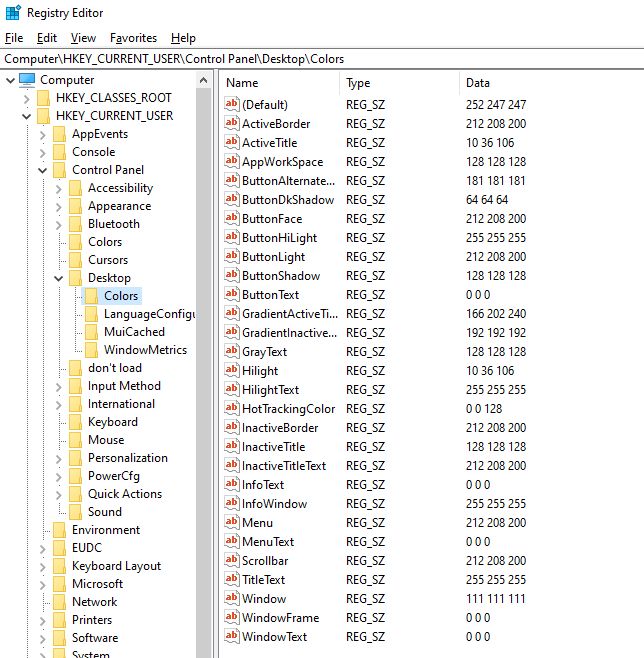Click the folder icon of HKEY_CLASSES_ROOT
The width and height of the screenshot is (644, 658).
pyautogui.click(x=44, y=98)
